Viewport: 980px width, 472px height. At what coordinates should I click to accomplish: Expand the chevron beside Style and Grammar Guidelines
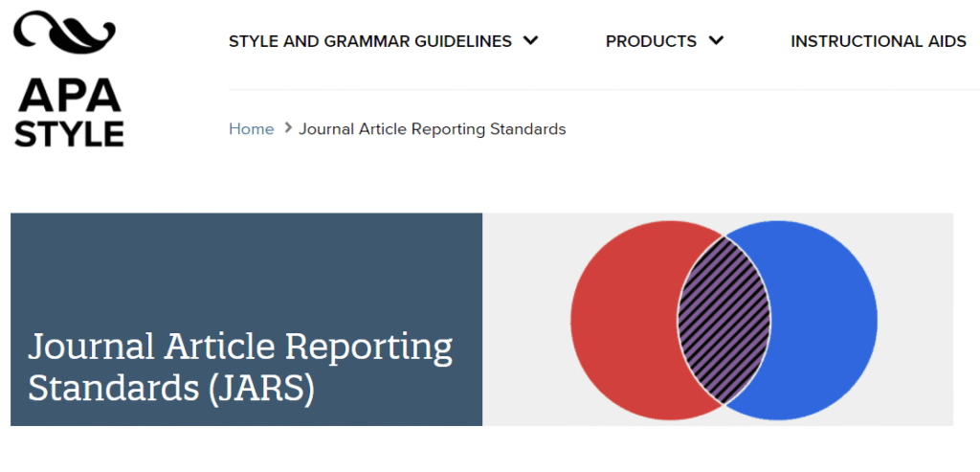click(531, 41)
